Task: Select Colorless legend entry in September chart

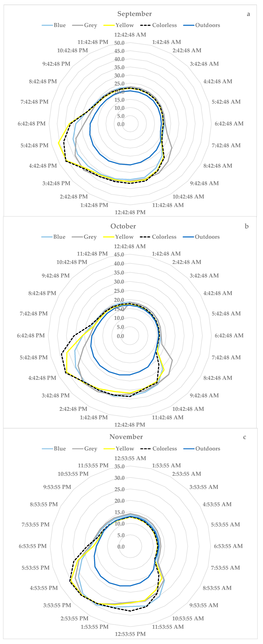Action: click(164, 25)
